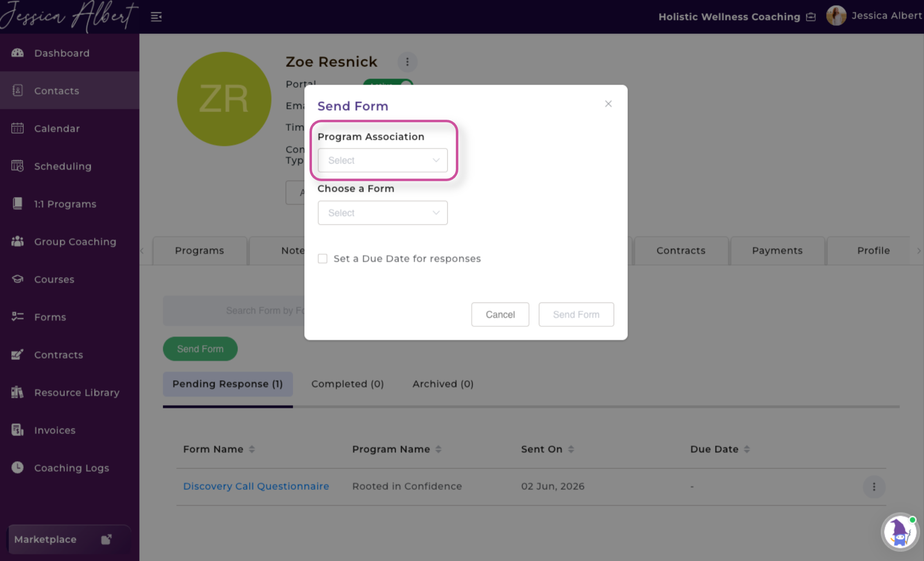Image resolution: width=924 pixels, height=561 pixels.
Task: Open the Payments tab
Action: click(x=777, y=250)
